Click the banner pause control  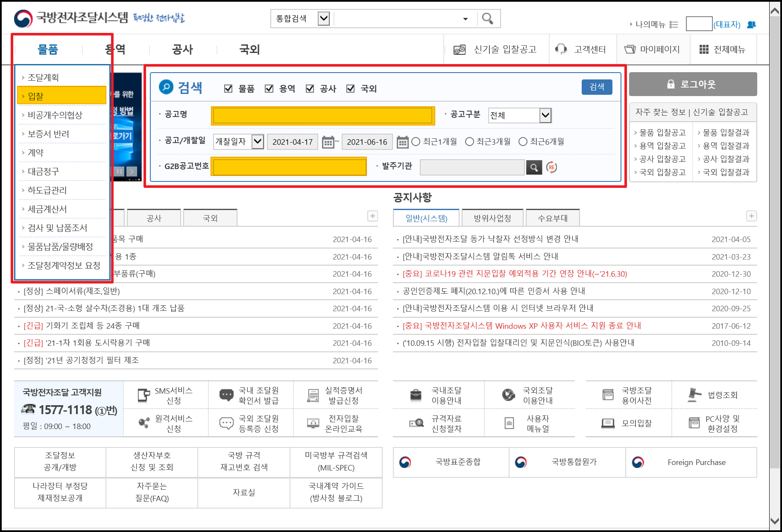[119, 172]
